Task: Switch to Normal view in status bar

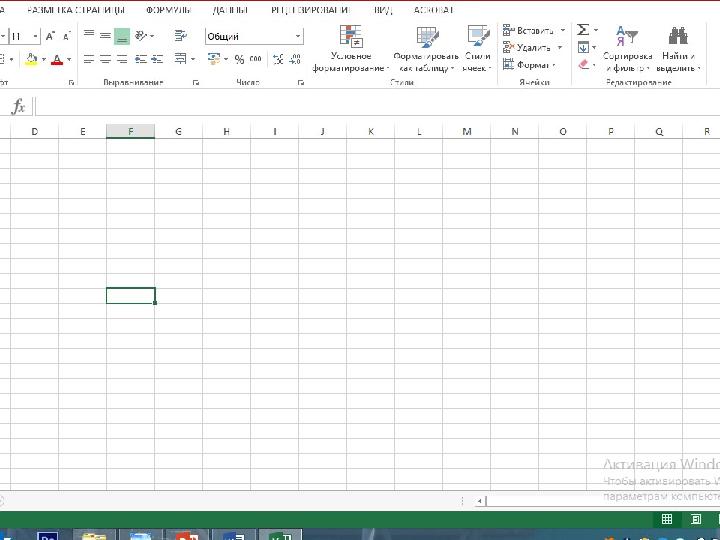Action: coord(667,519)
